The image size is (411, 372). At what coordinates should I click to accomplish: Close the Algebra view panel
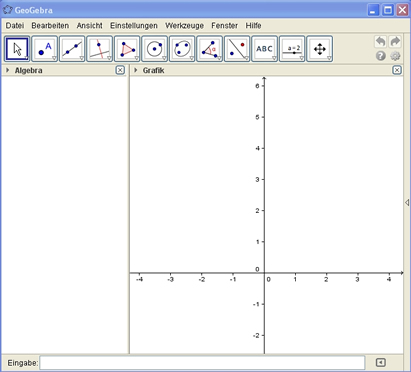[x=120, y=70]
